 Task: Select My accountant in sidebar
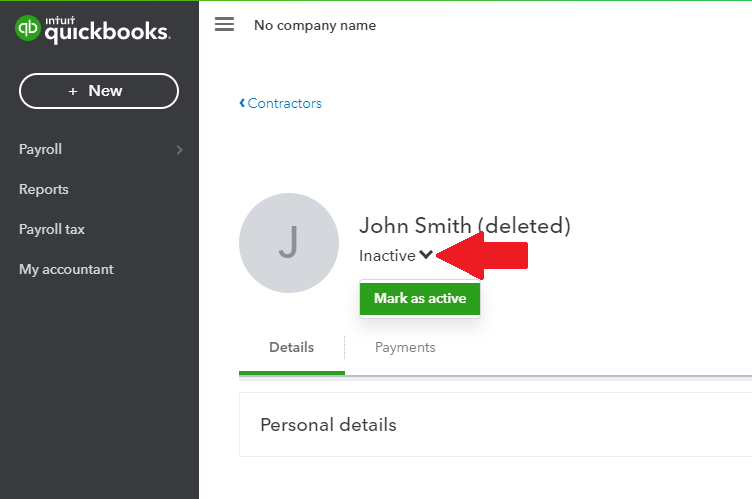(x=66, y=269)
